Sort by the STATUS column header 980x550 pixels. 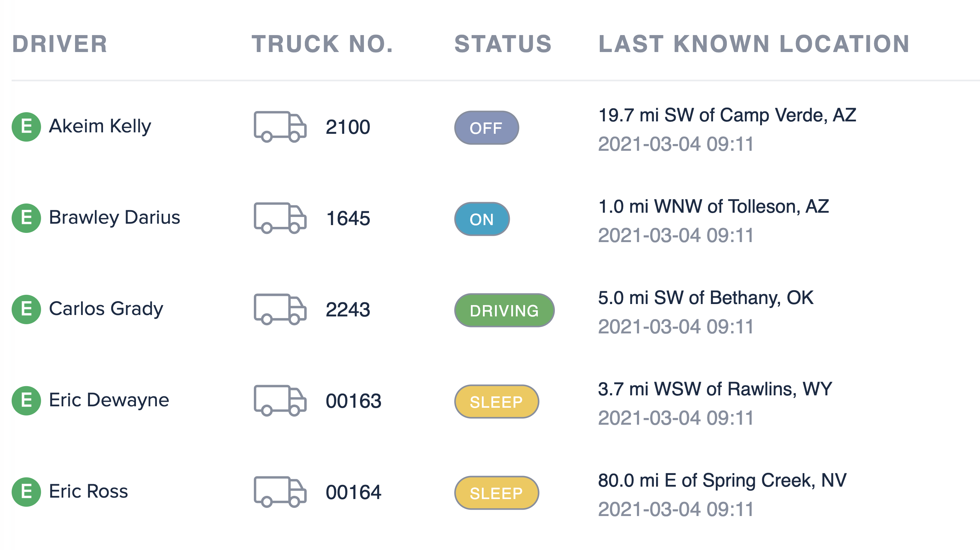(503, 44)
